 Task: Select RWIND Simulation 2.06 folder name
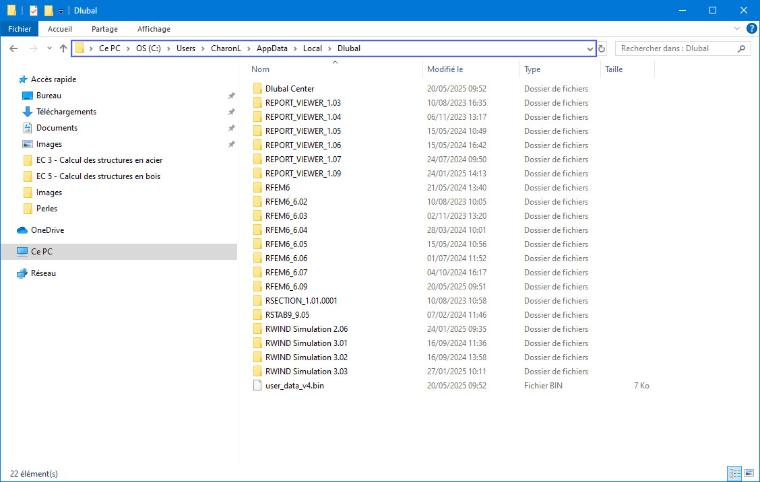306,329
